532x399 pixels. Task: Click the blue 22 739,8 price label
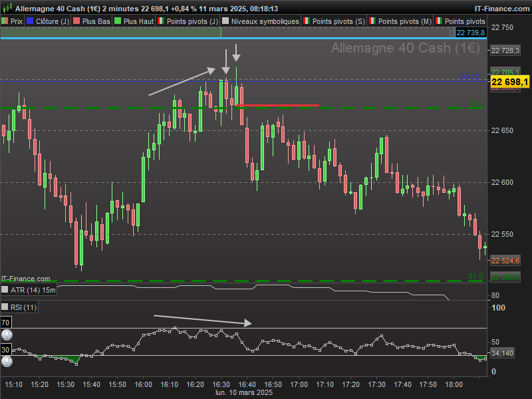(x=471, y=33)
